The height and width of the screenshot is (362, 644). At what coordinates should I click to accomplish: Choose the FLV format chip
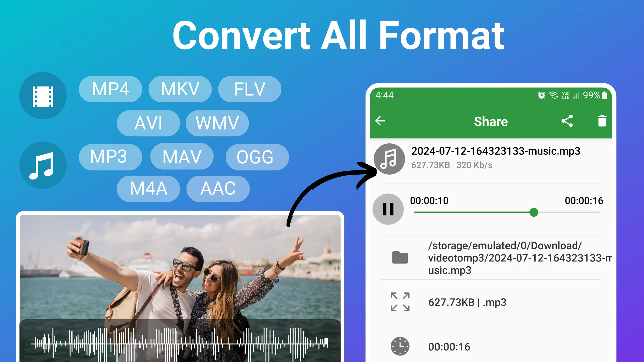pyautogui.click(x=250, y=89)
